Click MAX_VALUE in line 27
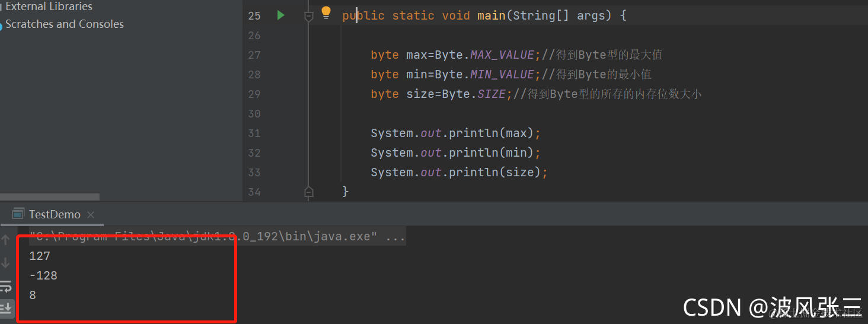This screenshot has height=324, width=868. [502, 55]
